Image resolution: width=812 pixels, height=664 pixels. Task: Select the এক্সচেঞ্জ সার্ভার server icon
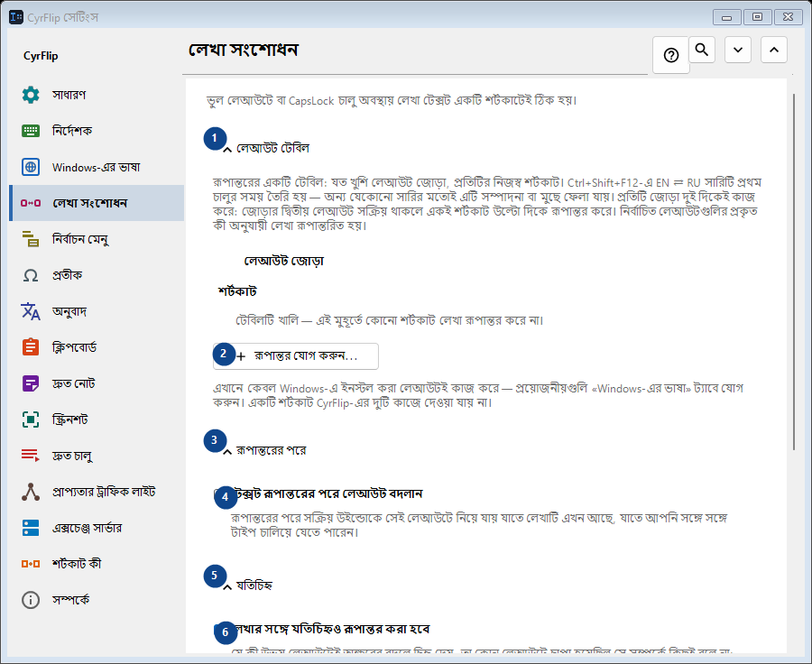(31, 528)
